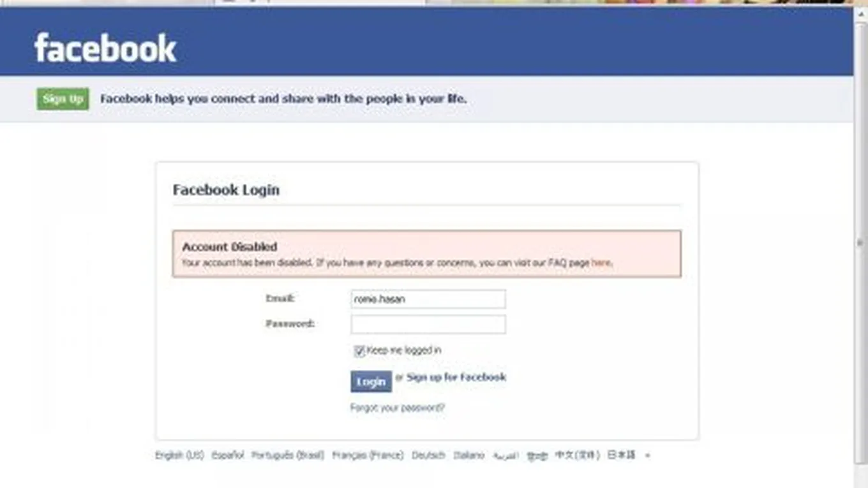Expand more languages dropdown arrow
This screenshot has width=868, height=488.
pos(647,455)
